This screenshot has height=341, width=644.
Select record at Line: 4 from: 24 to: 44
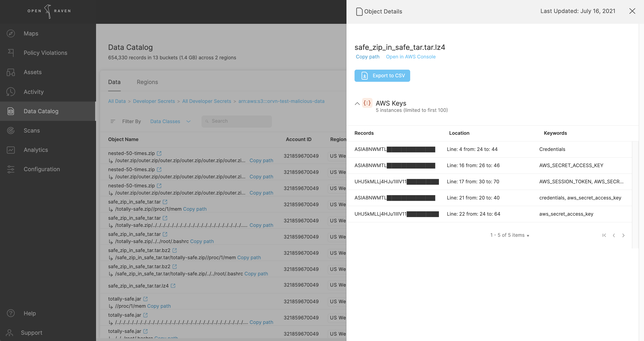[489, 149]
